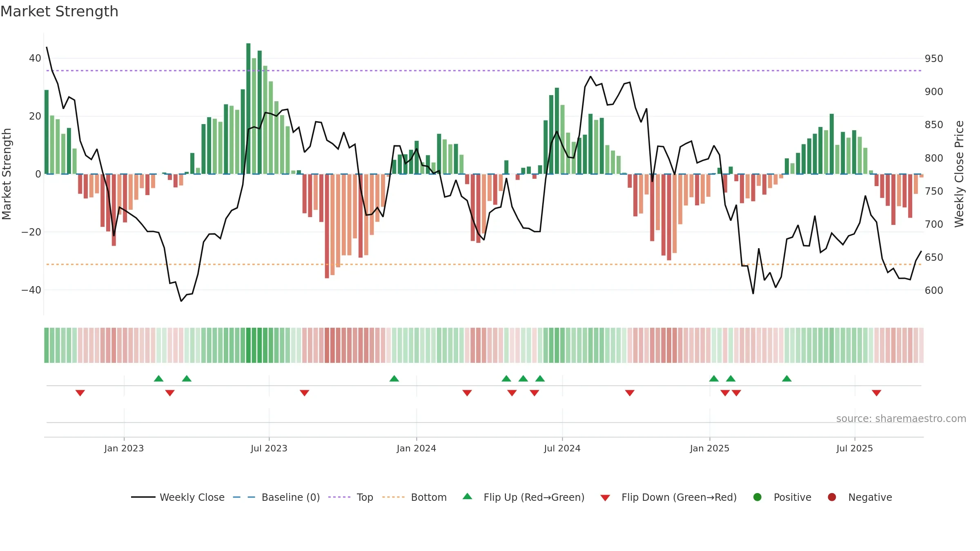Click the green Flip Up legend triangle
This screenshot has width=980, height=551.
468,496
